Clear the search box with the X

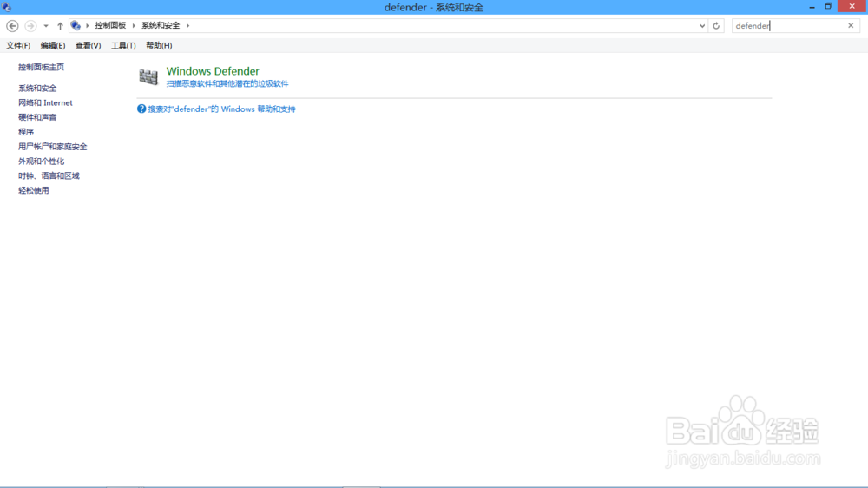click(x=851, y=25)
